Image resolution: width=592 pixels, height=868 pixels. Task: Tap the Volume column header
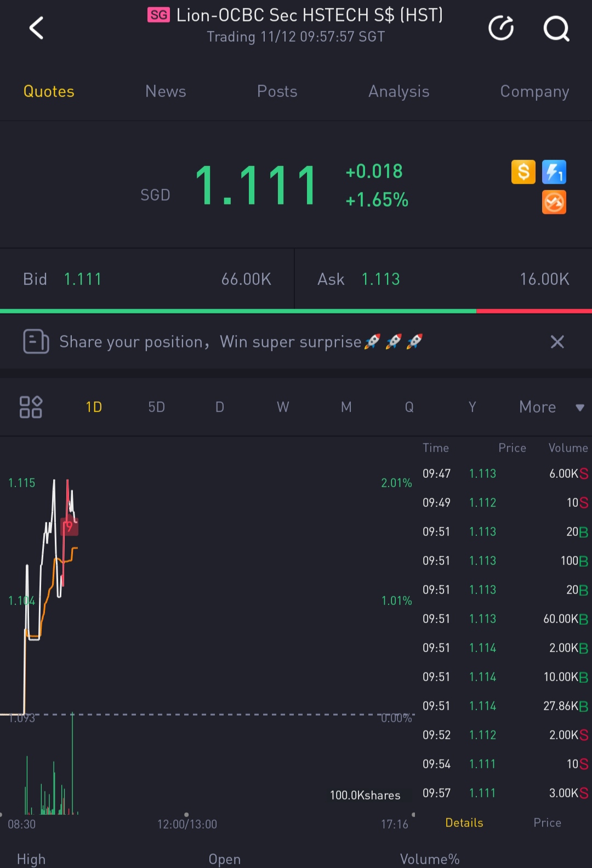(568, 448)
